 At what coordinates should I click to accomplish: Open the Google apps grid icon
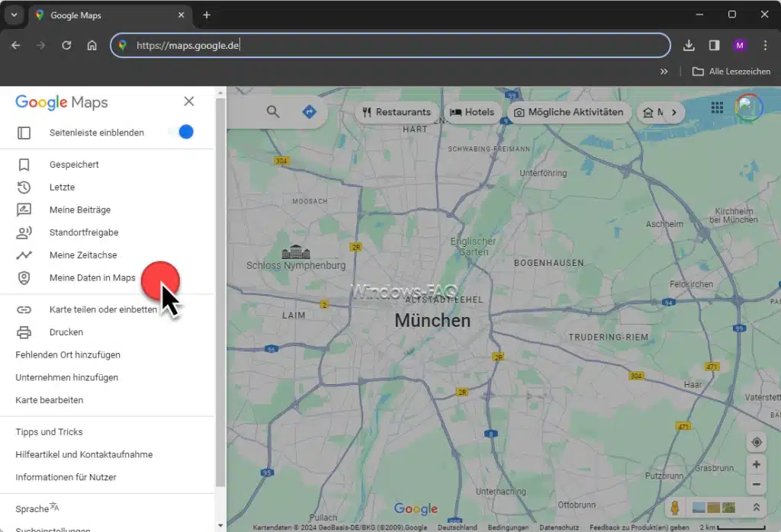coord(717,107)
